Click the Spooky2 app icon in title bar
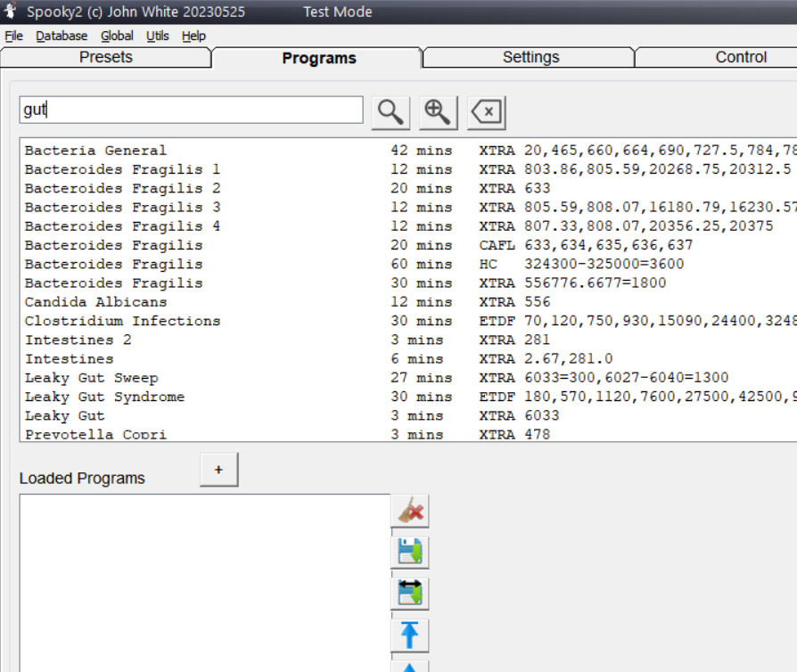The width and height of the screenshot is (797, 672). click(x=12, y=12)
